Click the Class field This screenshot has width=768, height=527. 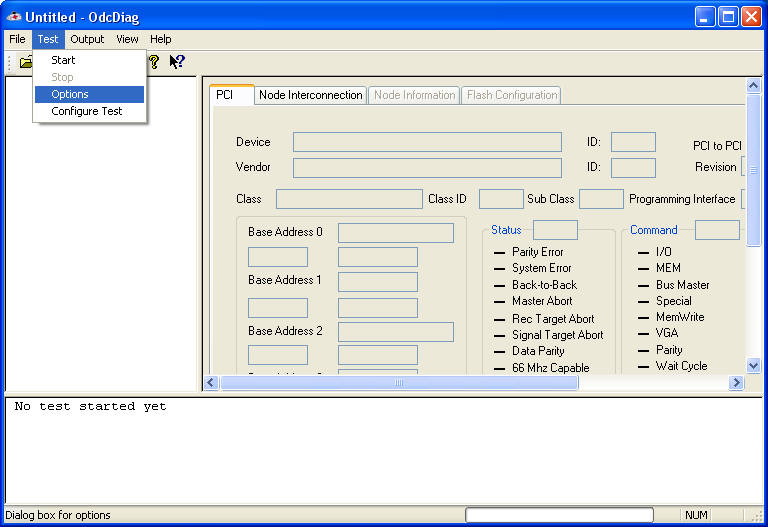[x=349, y=199]
